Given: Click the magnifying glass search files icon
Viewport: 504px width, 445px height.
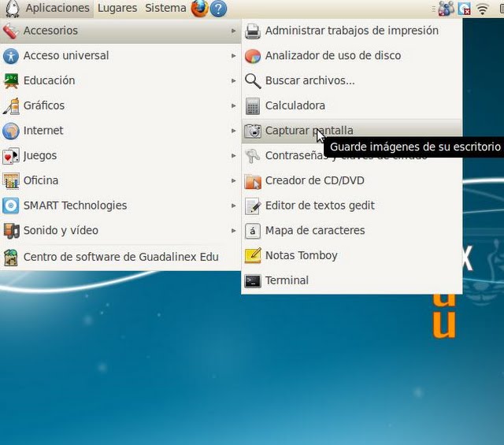Looking at the screenshot, I should [x=253, y=81].
